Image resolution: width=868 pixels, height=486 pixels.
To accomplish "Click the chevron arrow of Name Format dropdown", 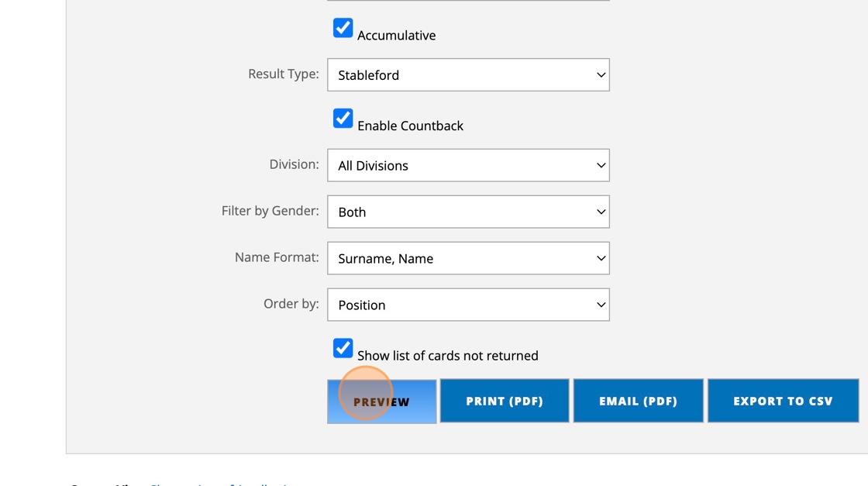I will point(601,258).
